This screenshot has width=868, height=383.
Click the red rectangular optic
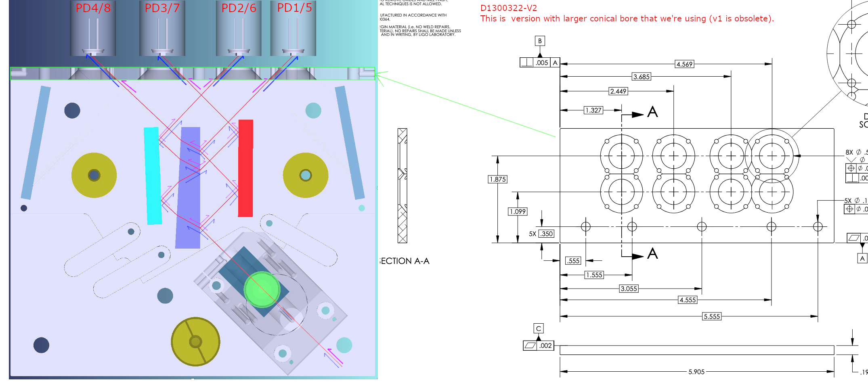click(x=245, y=168)
